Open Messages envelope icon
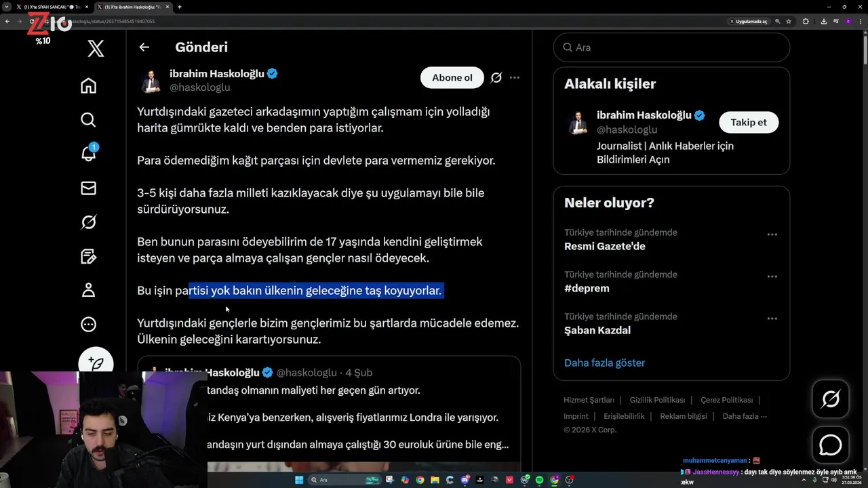868x488 pixels. [x=88, y=188]
